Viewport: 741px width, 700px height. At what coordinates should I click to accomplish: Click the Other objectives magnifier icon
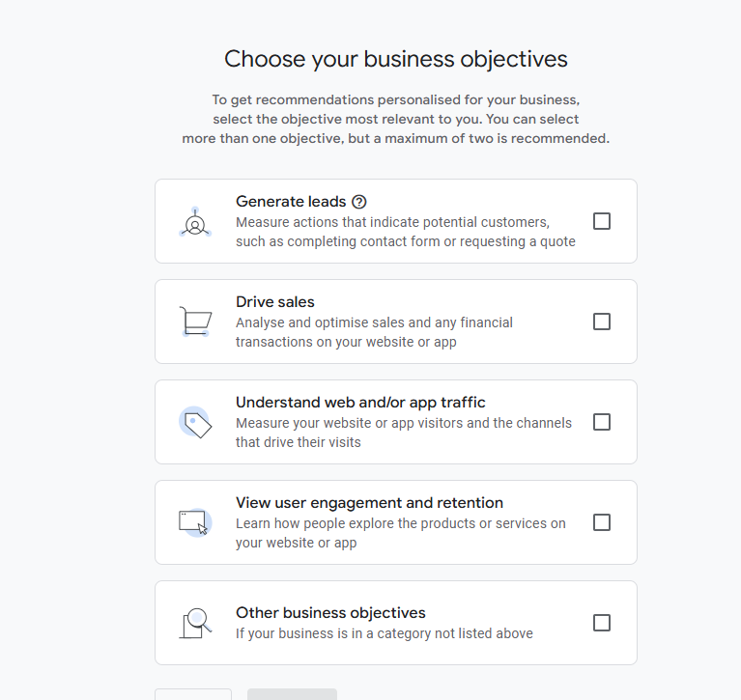pos(196,623)
